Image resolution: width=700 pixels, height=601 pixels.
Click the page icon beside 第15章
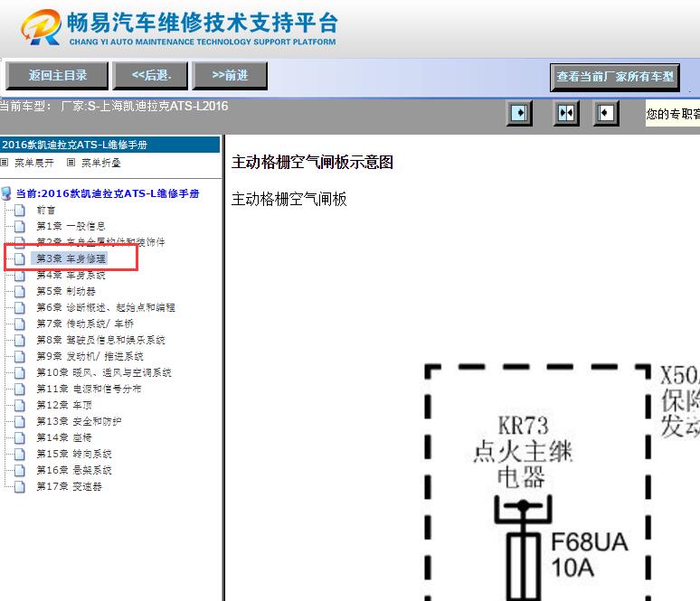click(x=20, y=454)
